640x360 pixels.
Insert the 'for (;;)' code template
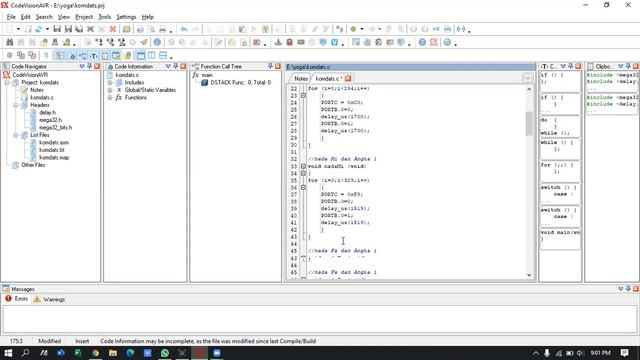tap(560, 171)
